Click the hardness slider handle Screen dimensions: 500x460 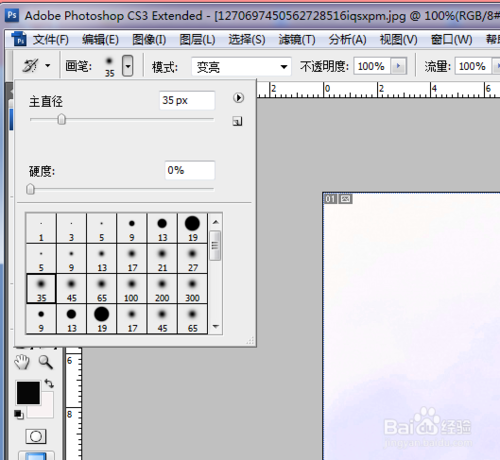click(30, 189)
